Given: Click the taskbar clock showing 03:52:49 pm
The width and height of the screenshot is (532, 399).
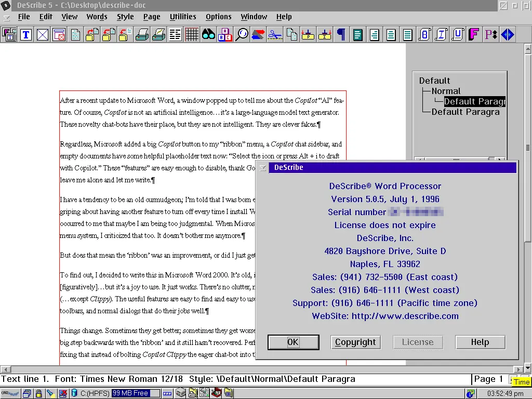Looking at the screenshot, I should (505, 394).
